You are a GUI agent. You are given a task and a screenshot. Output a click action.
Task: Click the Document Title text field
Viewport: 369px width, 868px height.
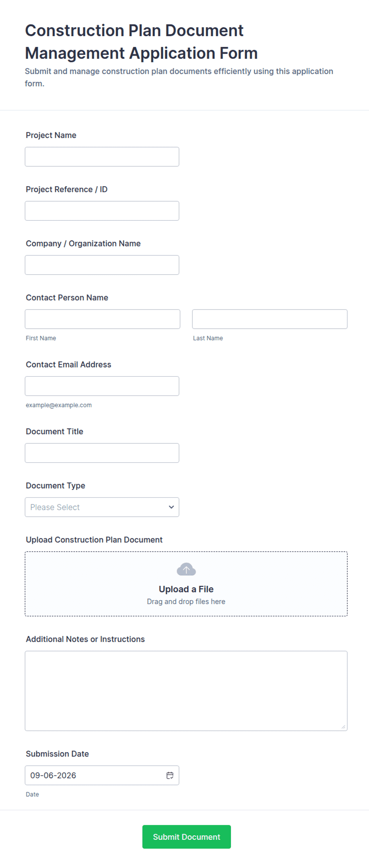pyautogui.click(x=102, y=453)
